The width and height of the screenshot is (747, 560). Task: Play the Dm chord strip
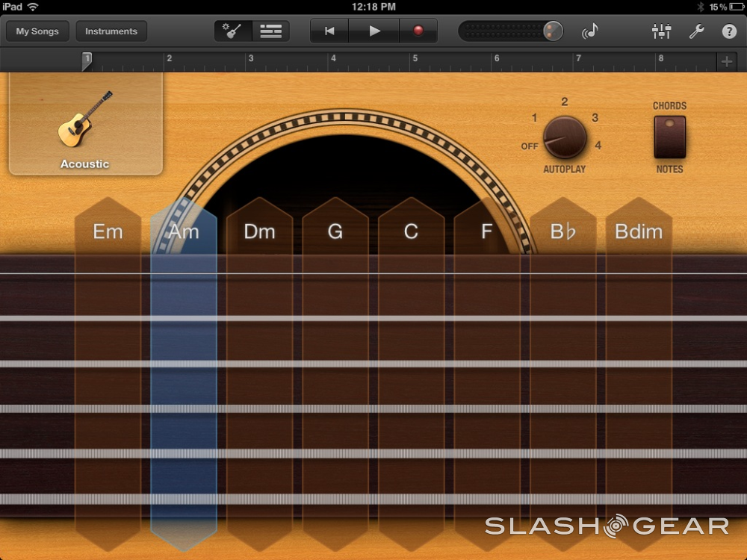260,374
